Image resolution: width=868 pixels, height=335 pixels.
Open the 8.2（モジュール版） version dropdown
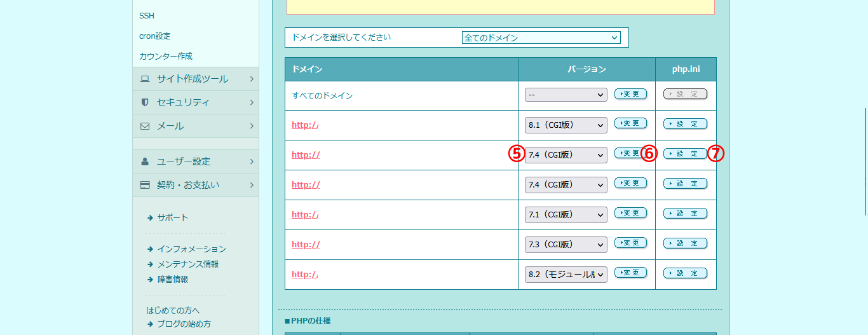[566, 275]
